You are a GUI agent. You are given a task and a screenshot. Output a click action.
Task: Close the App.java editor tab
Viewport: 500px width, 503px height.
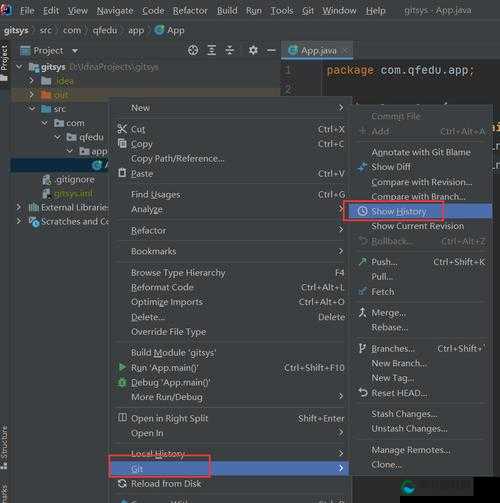point(346,51)
